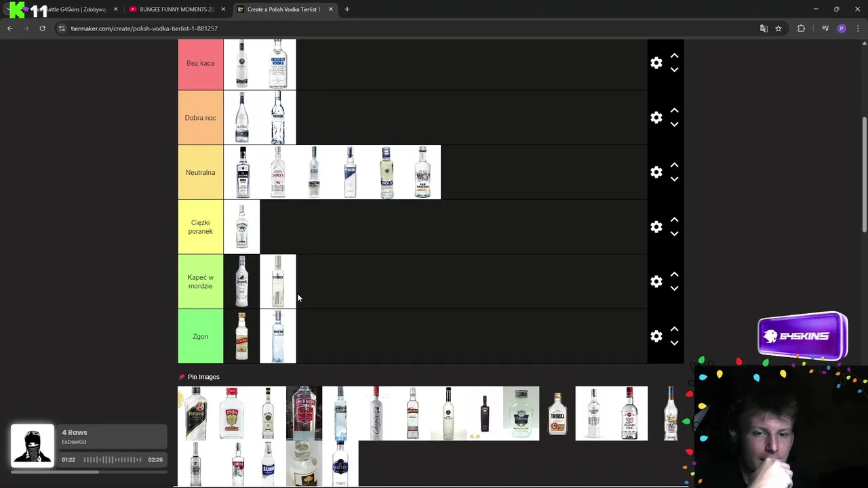Move Bez kaca tier down with arrow
The width and height of the screenshot is (868, 488).
[x=674, y=70]
